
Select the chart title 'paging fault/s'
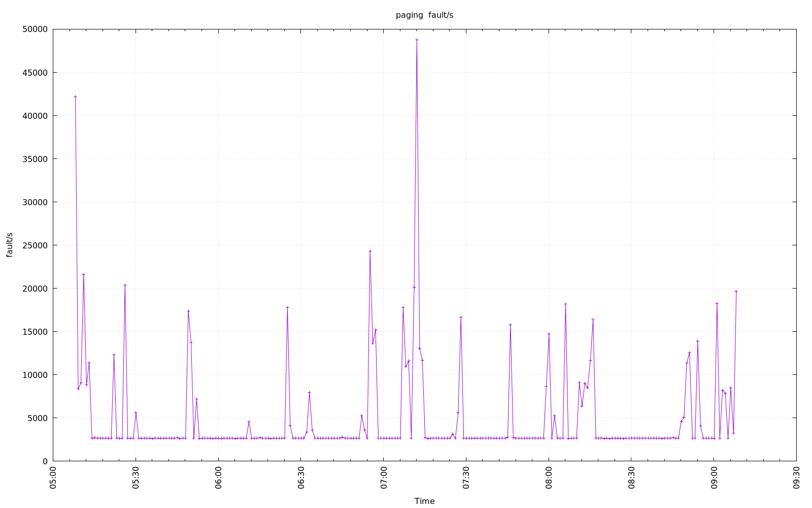coord(424,15)
